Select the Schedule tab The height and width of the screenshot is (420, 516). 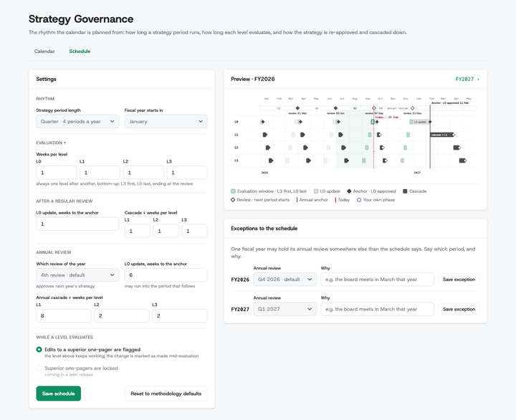click(80, 52)
